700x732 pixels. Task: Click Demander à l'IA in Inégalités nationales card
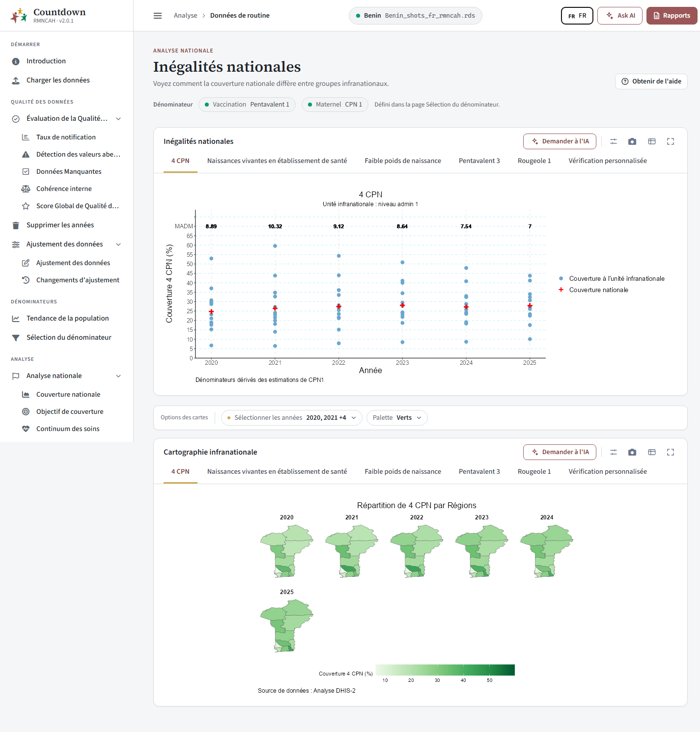(560, 141)
